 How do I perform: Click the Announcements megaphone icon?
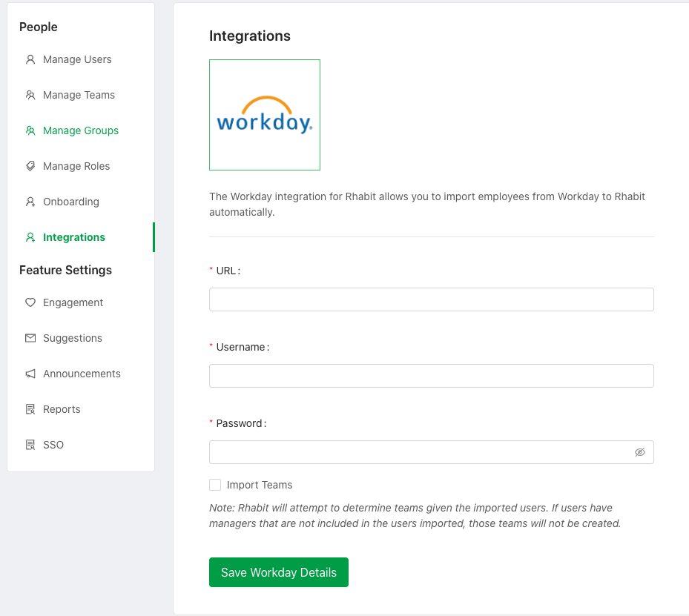30,374
